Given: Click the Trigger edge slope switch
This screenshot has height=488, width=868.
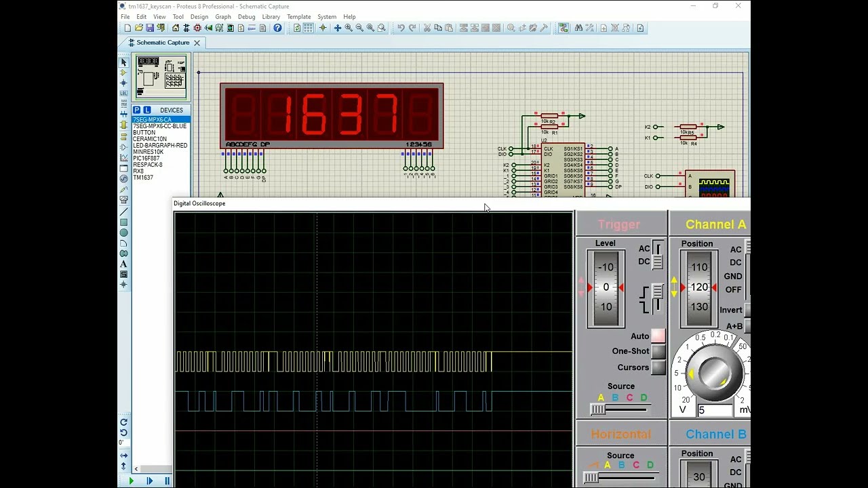Looking at the screenshot, I should (657, 298).
